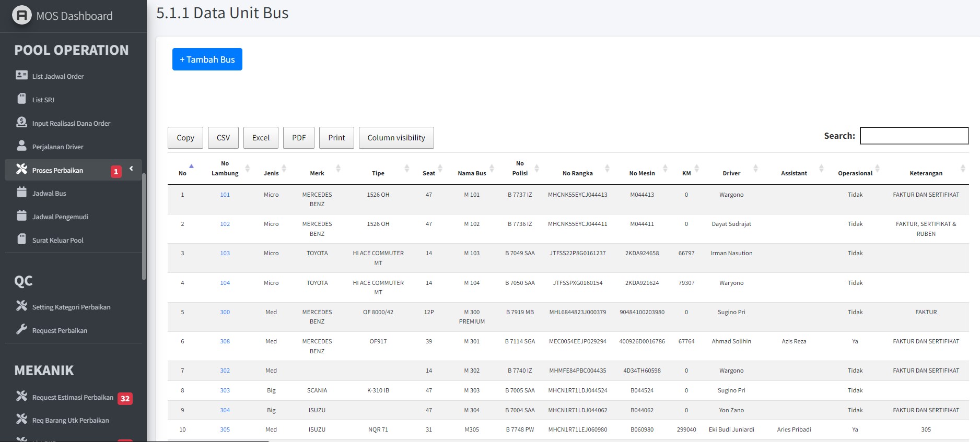The image size is (980, 442).
Task: Click the List SPJ sidebar icon
Action: coord(21,99)
